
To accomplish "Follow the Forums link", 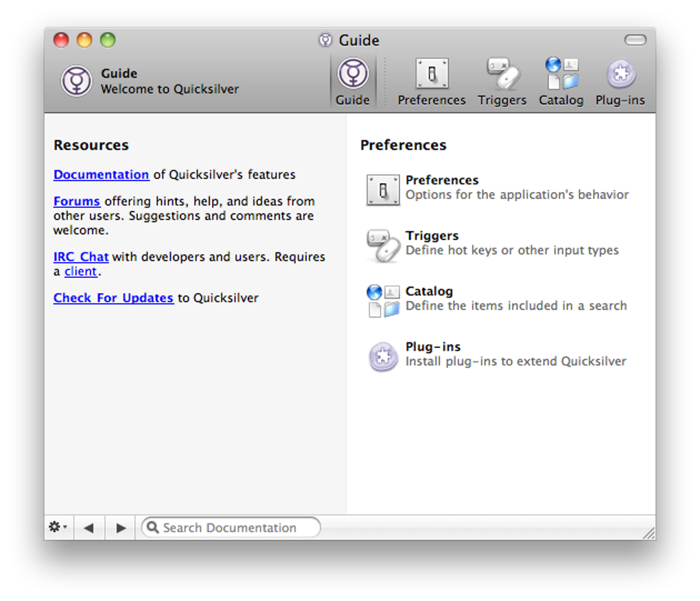I will tap(77, 201).
